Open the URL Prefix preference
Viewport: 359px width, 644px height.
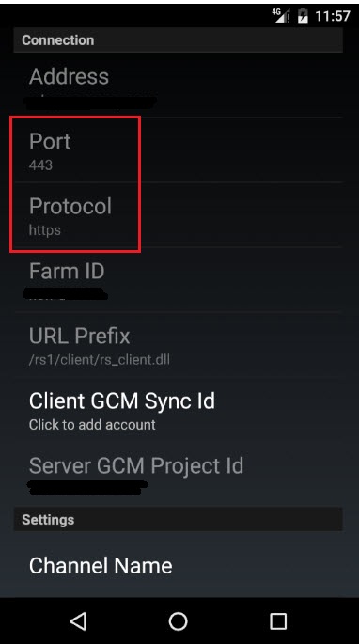pos(179,345)
